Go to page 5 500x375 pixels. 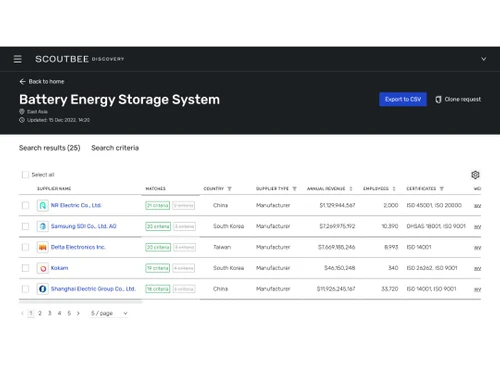click(x=69, y=313)
